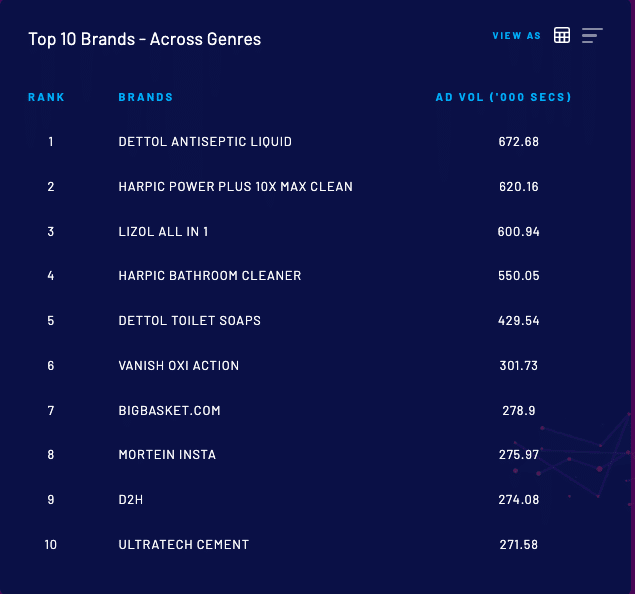Select the Ultratech Cement row

pos(183,545)
